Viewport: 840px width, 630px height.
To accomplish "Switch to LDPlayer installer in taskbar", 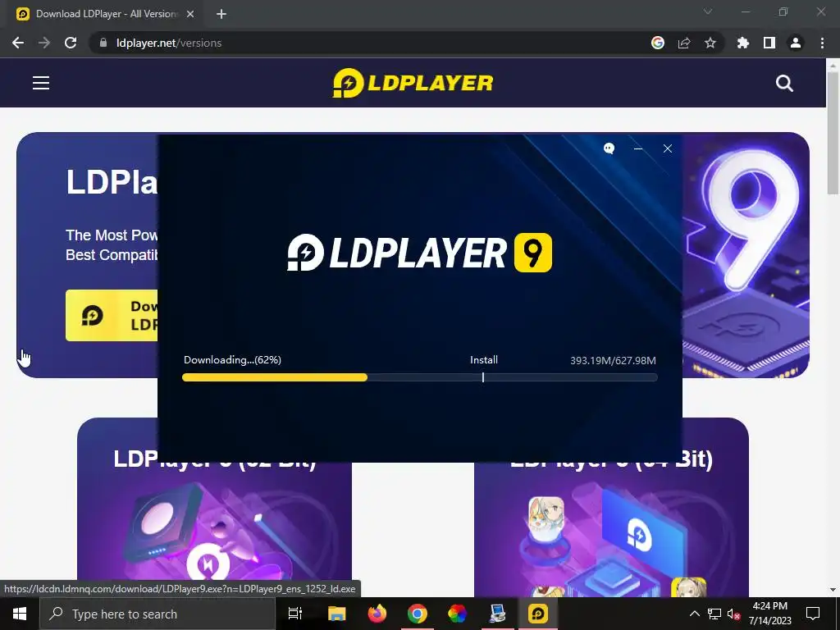I will 538,614.
